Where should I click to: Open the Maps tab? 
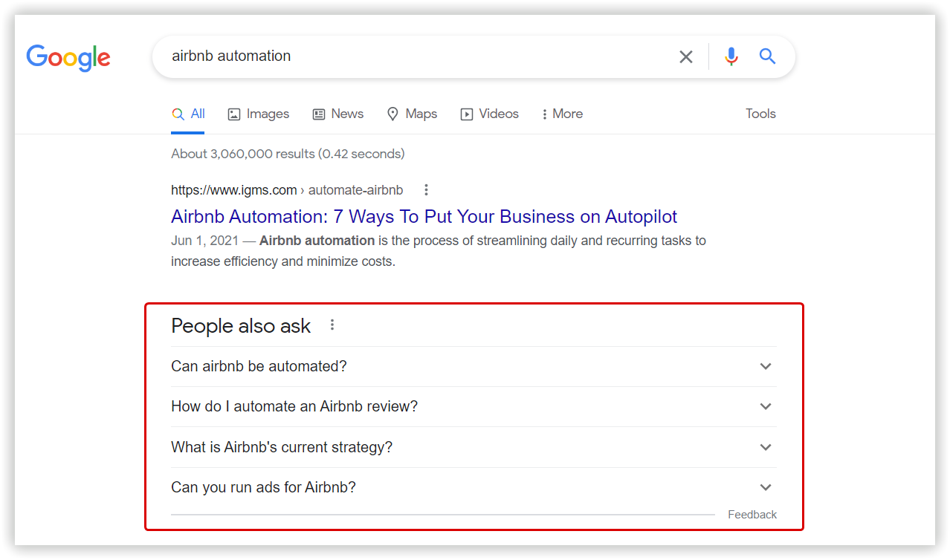click(x=412, y=114)
